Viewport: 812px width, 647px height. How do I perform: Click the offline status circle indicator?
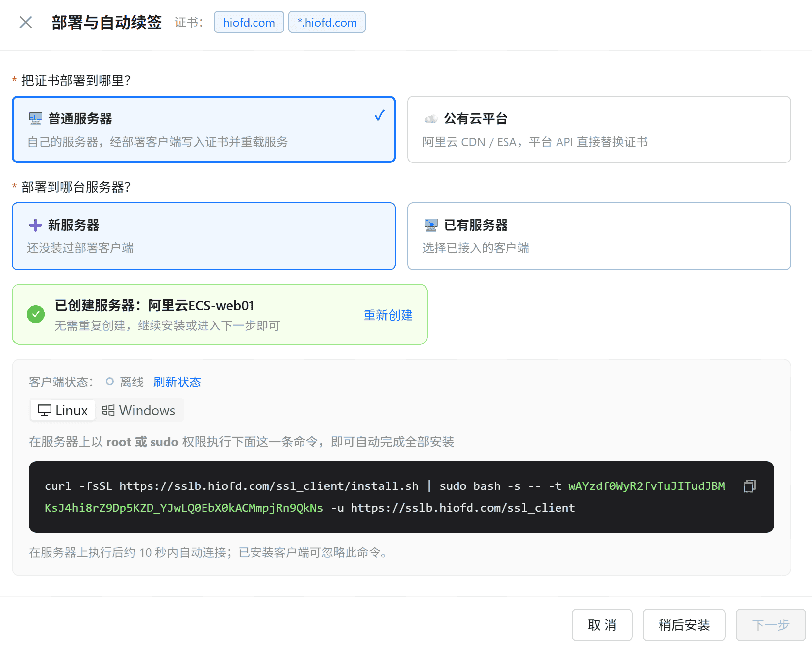pyautogui.click(x=110, y=382)
